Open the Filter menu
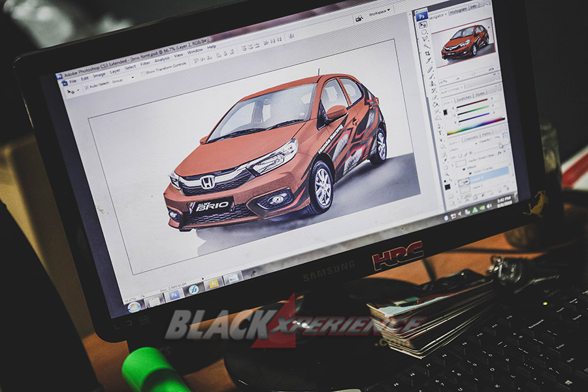 pyautogui.click(x=145, y=64)
